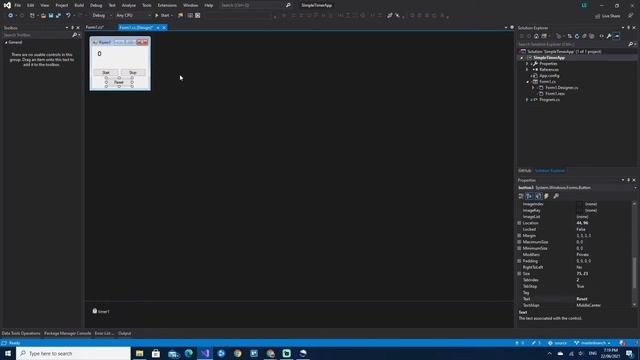Collapse the General group in Toolbox
Screen dimensions: 640x360
coord(6,42)
